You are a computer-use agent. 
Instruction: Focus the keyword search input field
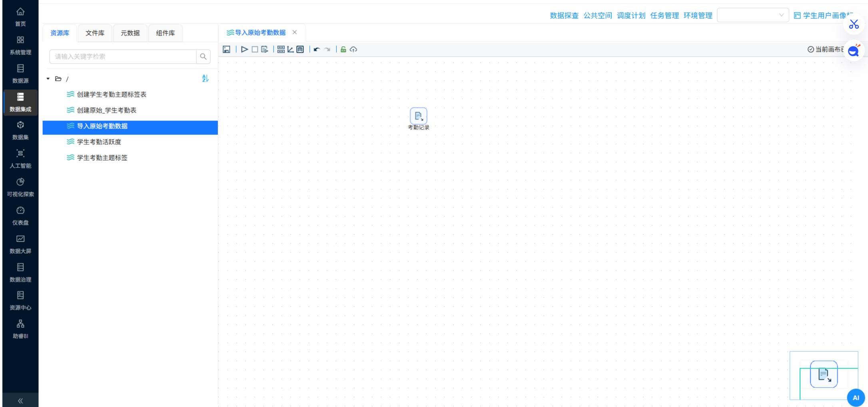click(x=123, y=56)
